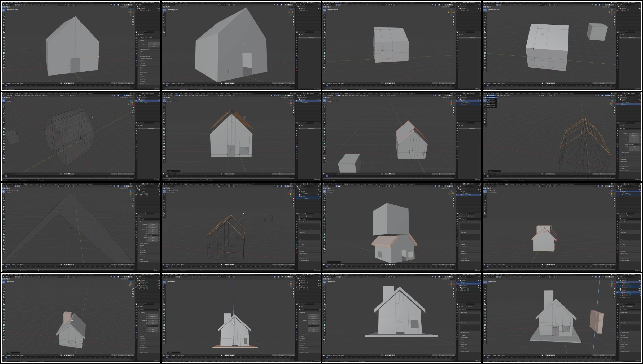Enable the Ambient Occlusion checkbox
The height and width of the screenshot is (364, 643).
pyautogui.click(x=140, y=50)
